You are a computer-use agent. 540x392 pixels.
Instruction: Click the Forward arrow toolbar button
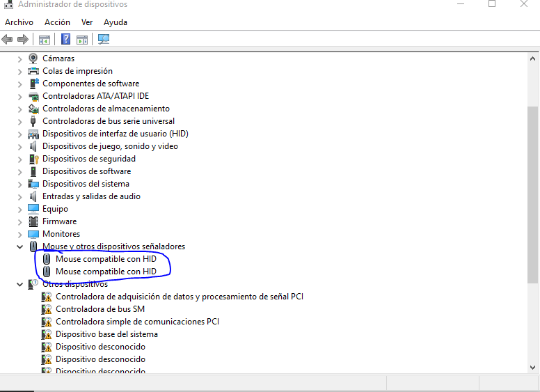coord(23,39)
